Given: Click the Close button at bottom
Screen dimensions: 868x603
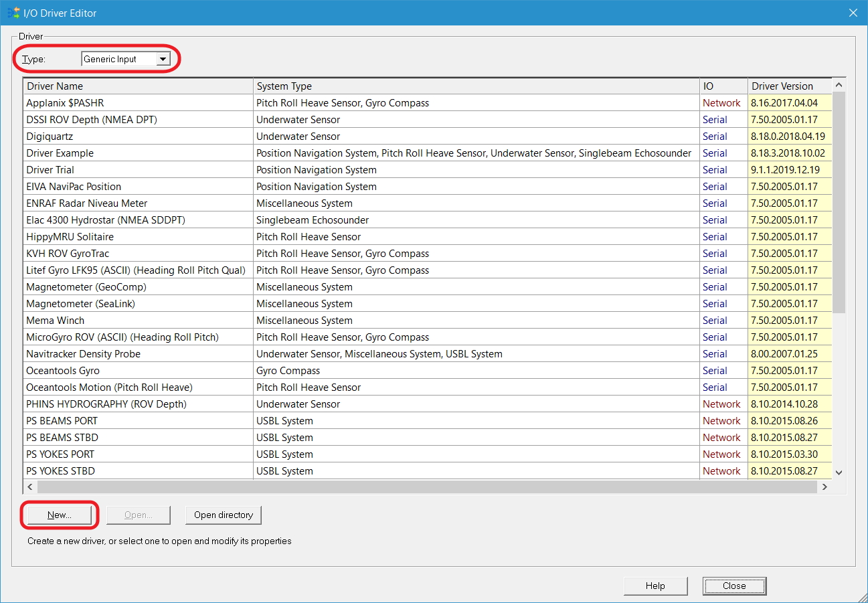Looking at the screenshot, I should (734, 586).
